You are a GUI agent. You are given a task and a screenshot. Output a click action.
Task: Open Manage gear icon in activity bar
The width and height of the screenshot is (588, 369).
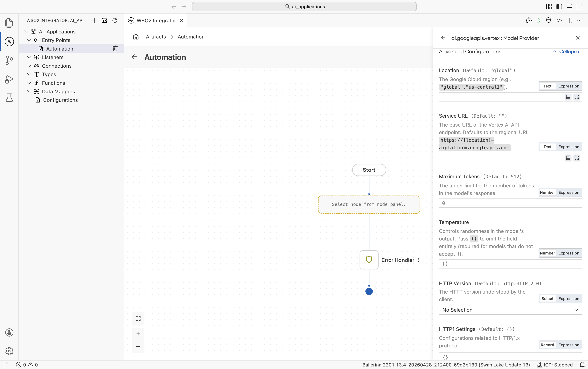(9, 351)
